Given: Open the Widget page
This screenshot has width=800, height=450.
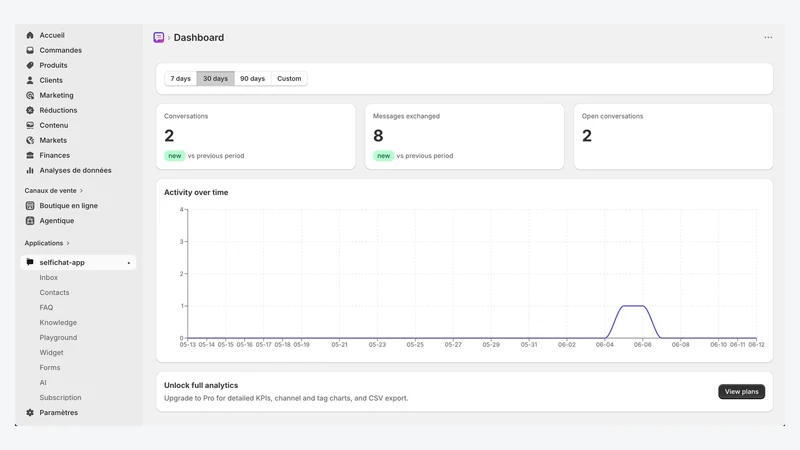Looking at the screenshot, I should (x=52, y=353).
